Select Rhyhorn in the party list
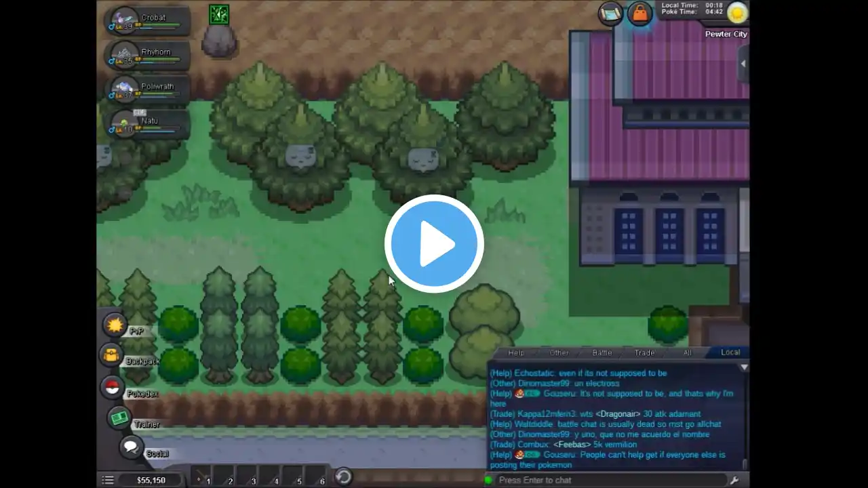Viewport: 868px width, 488px height. pos(148,56)
